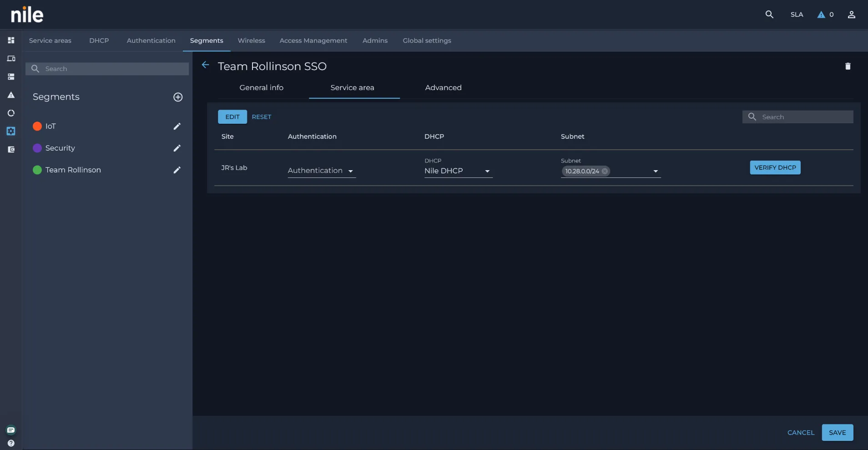
Task: Click the RESET link
Action: click(262, 117)
